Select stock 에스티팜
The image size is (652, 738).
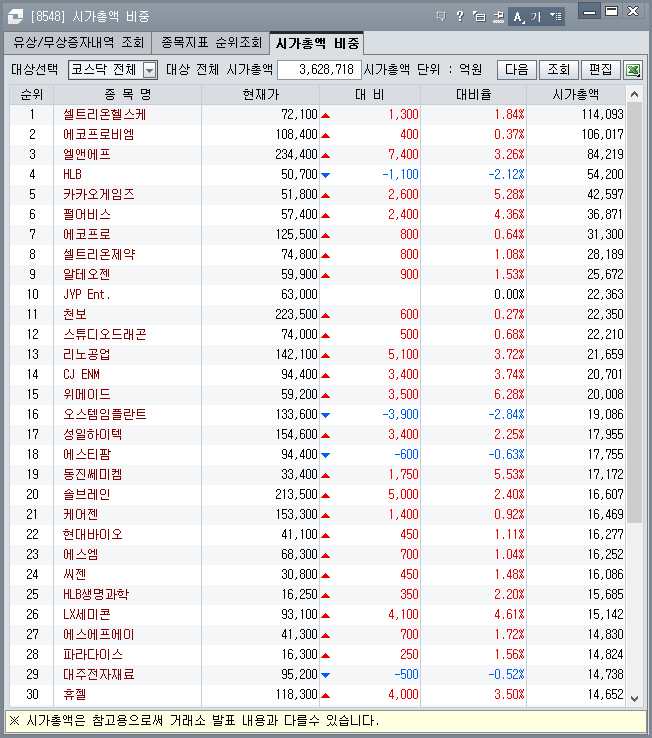[87, 455]
